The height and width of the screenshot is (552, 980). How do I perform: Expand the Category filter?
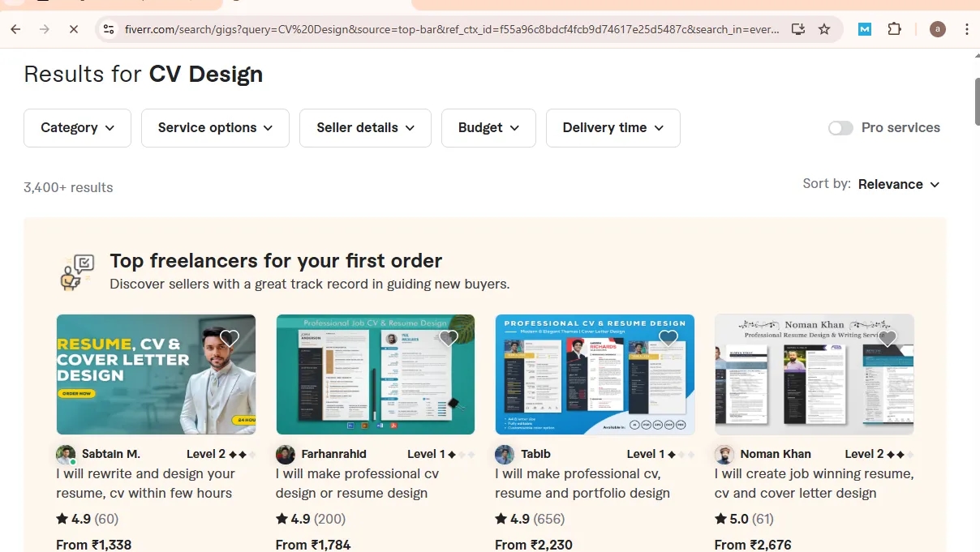(77, 128)
